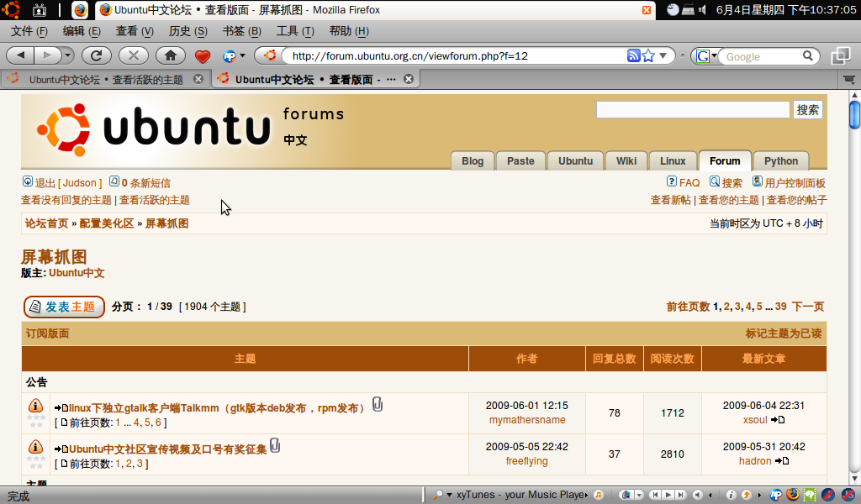Viewport: 861px width, 504px height.
Task: Open the list-all-tabs dropdown on the tab bar
Action: click(x=849, y=80)
